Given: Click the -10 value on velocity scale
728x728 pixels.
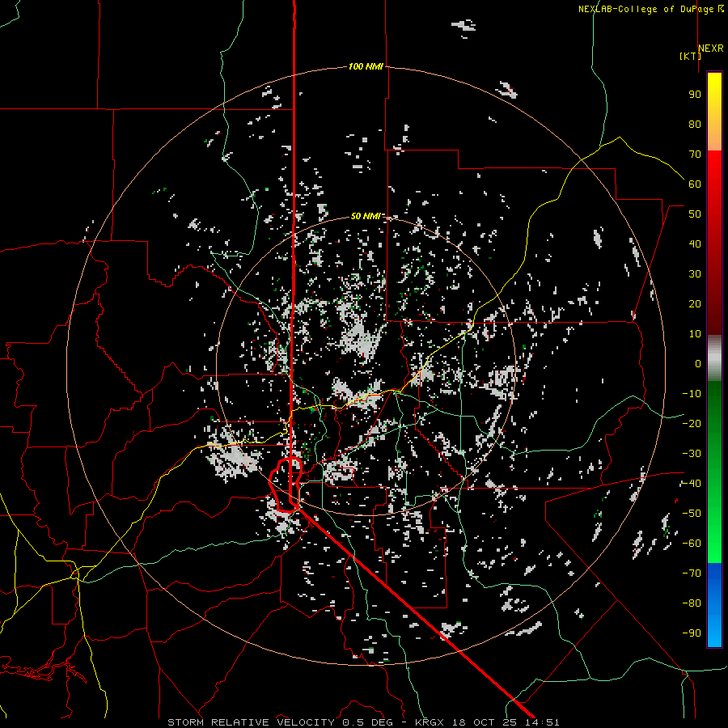Looking at the screenshot, I should 692,394.
